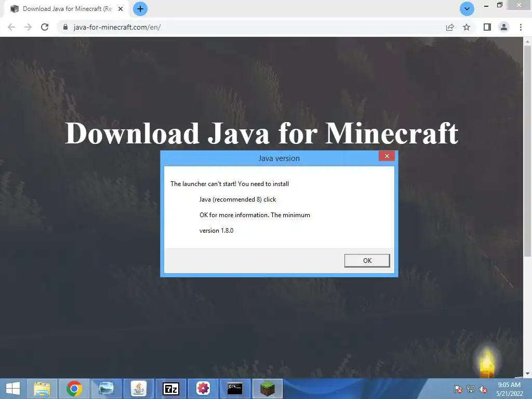Screen dimensions: 532x399
Task: Open a new browser tab
Action: [140, 9]
